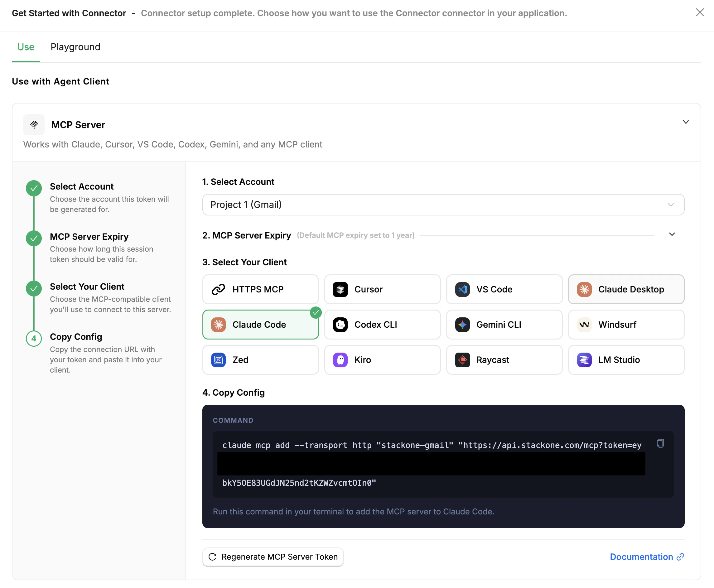Image resolution: width=714 pixels, height=588 pixels.
Task: Click the token ending bkY5OE83UGdJN25nd2tKZWZvcmt0In0
Action: point(299,483)
